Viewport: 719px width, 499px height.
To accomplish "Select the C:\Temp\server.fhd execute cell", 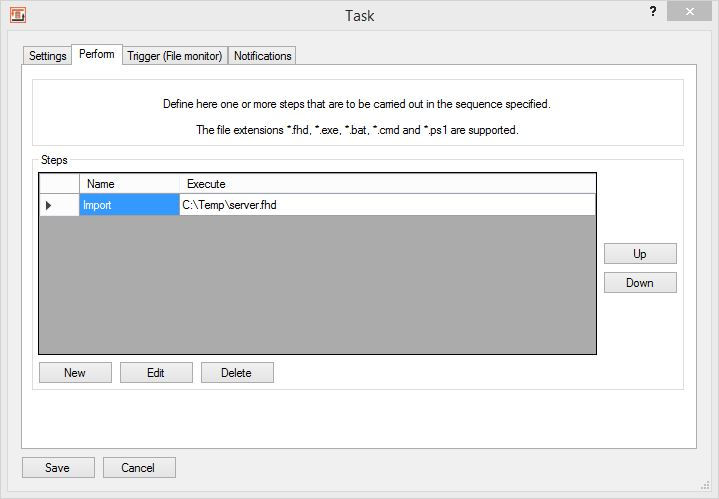I will [x=387, y=205].
